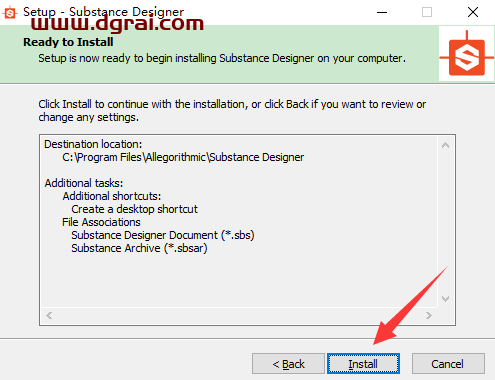Screen dimensions: 495x380
Task: Click the Install button
Action: pyautogui.click(x=363, y=364)
